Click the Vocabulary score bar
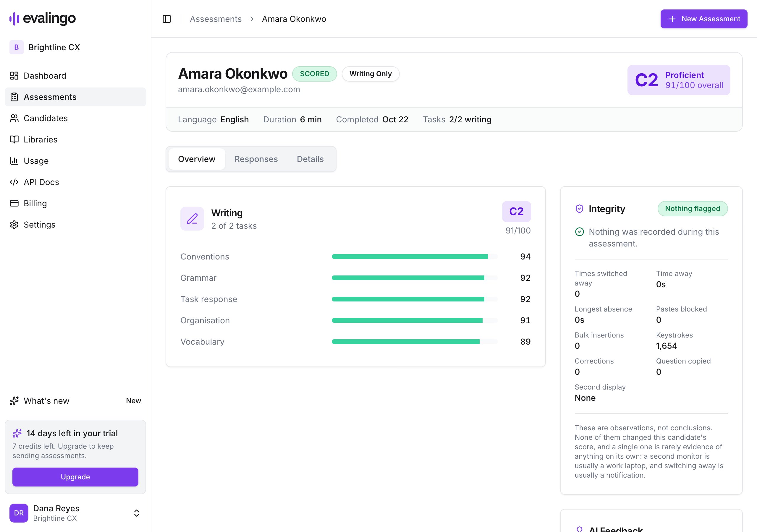The image size is (757, 532). 415,341
